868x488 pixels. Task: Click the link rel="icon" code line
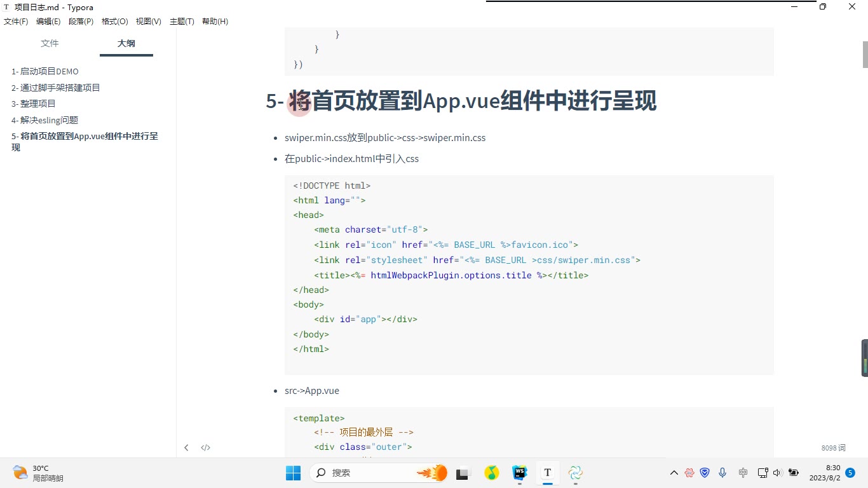[x=446, y=245]
